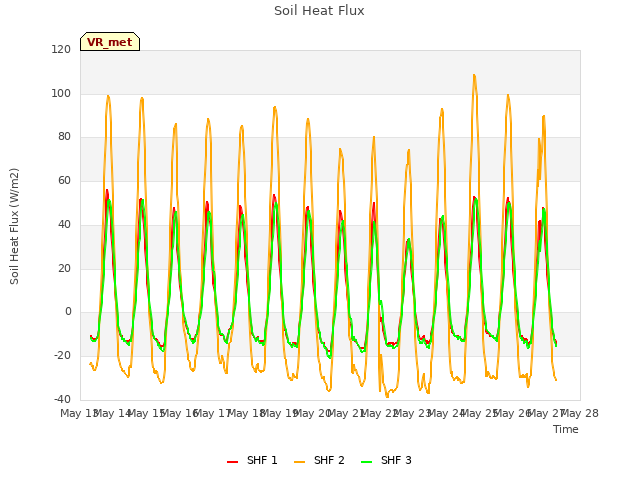640x480 pixels.
Task: Click the 40 y-axis label
Action: pos(64,224)
